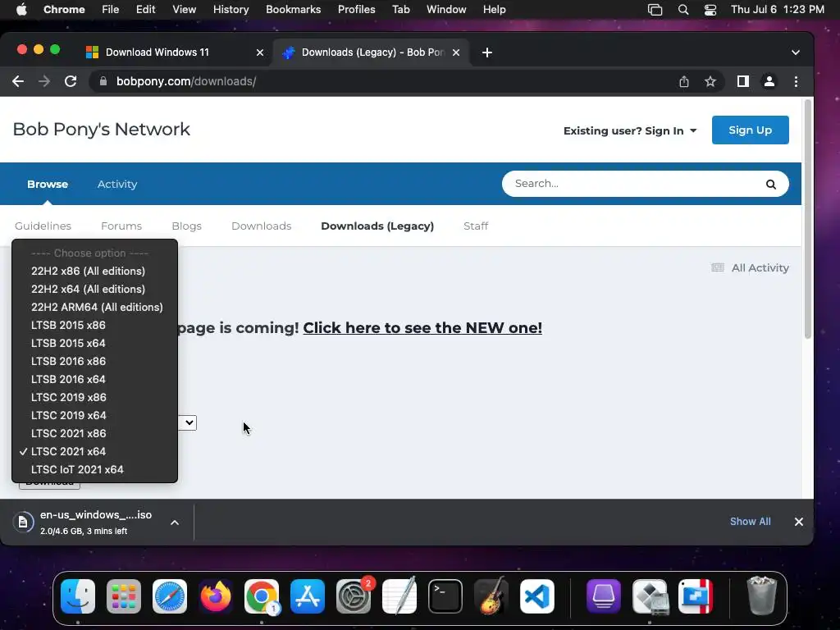The height and width of the screenshot is (630, 840).
Task: Open Finder from the dock
Action: 78,596
